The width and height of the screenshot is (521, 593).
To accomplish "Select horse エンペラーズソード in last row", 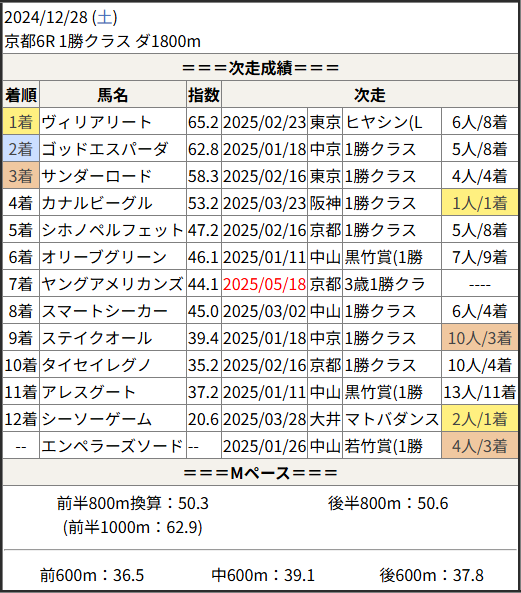I will [112, 446].
